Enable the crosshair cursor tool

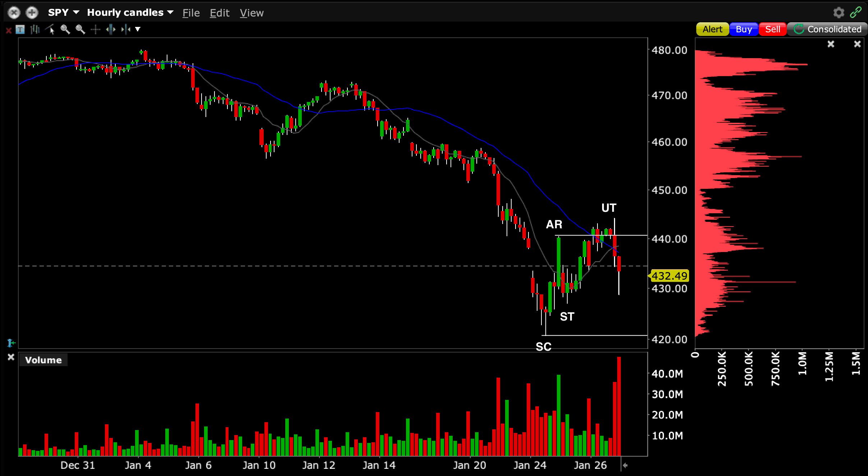click(x=95, y=29)
